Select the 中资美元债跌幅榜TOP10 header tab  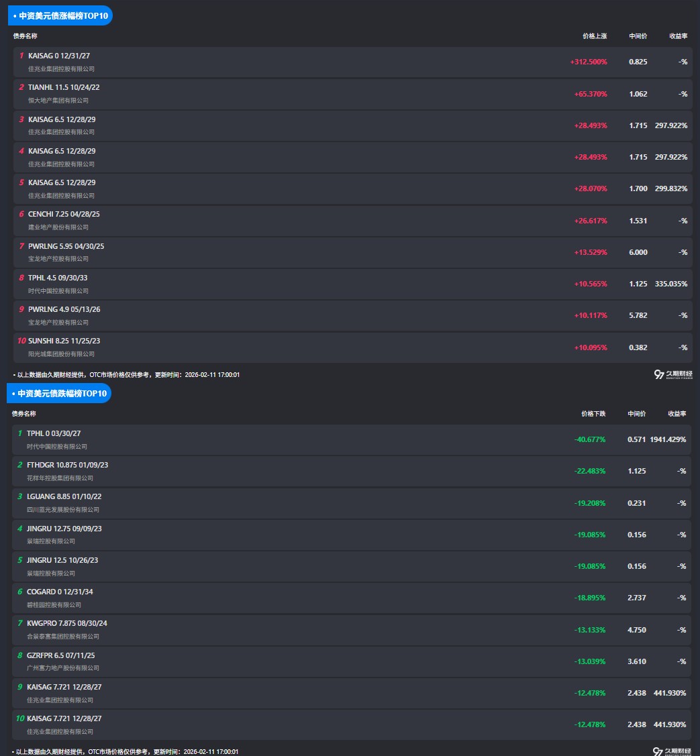[x=59, y=394]
